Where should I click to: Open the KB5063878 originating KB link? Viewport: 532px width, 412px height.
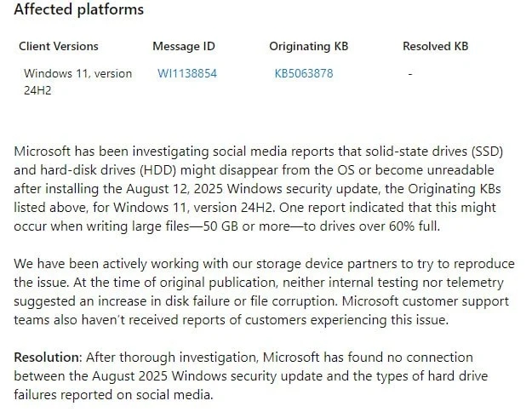point(304,73)
